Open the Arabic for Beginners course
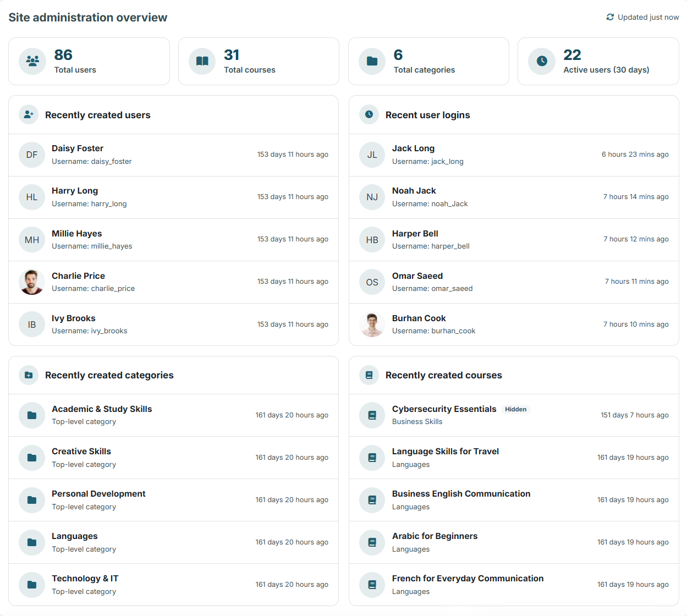 pos(435,536)
